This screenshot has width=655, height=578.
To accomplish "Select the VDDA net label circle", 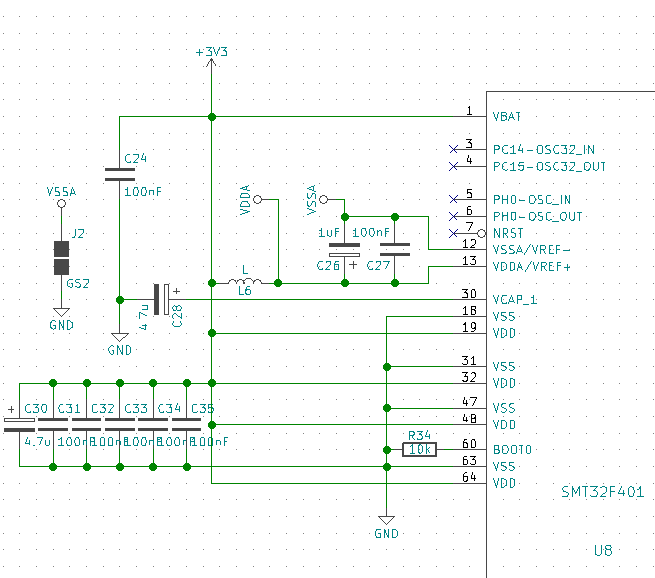I will tap(258, 200).
